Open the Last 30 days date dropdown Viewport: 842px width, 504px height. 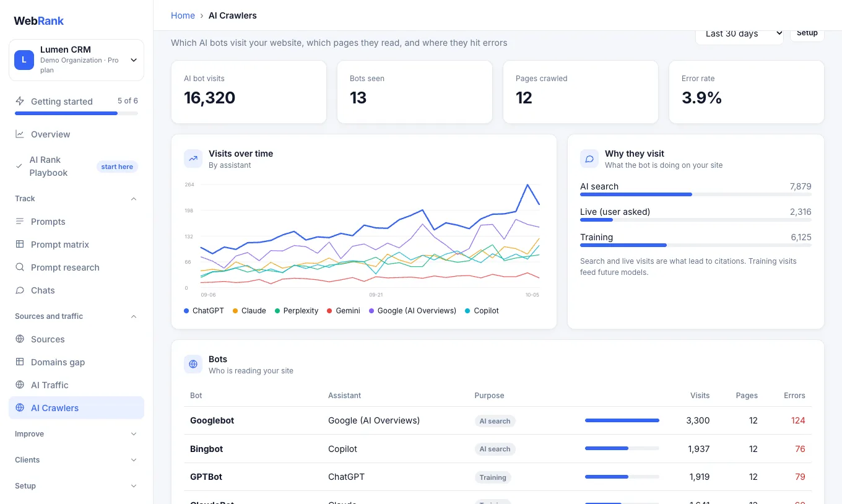(739, 34)
